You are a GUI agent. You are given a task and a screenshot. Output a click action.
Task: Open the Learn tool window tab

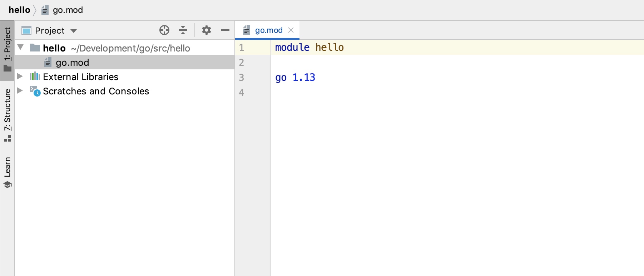(x=7, y=172)
